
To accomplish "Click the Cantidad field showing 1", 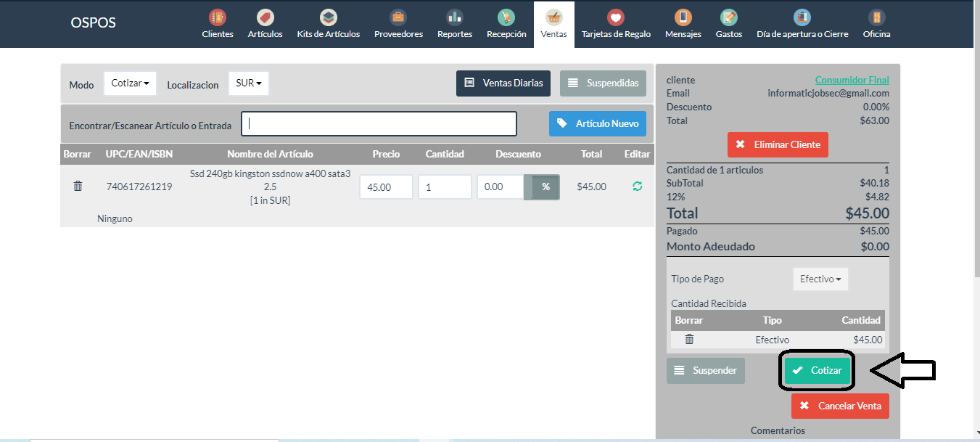I will click(445, 187).
